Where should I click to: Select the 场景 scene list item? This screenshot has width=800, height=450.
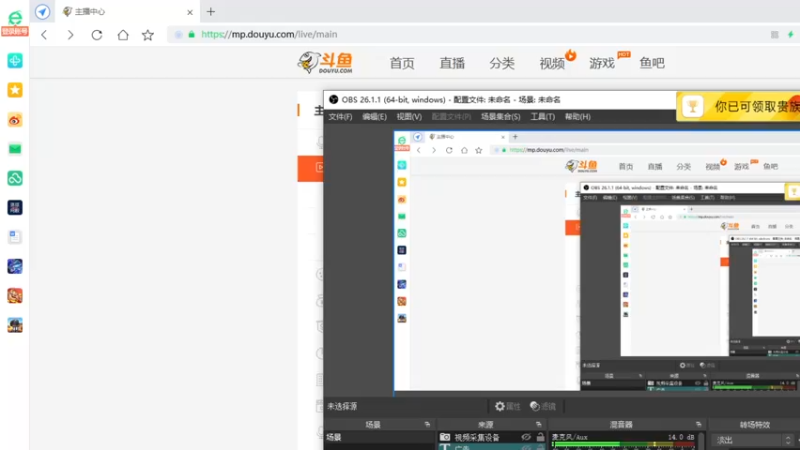(379, 437)
